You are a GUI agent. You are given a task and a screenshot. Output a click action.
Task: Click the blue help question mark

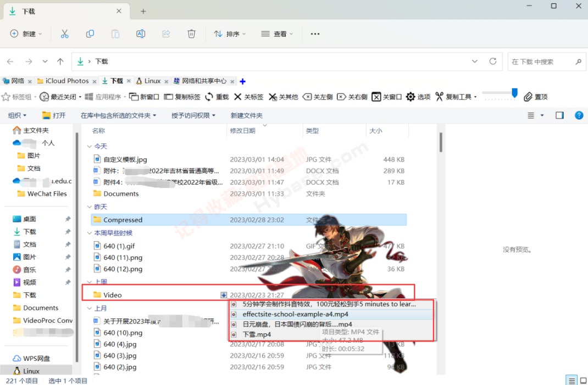coord(579,115)
